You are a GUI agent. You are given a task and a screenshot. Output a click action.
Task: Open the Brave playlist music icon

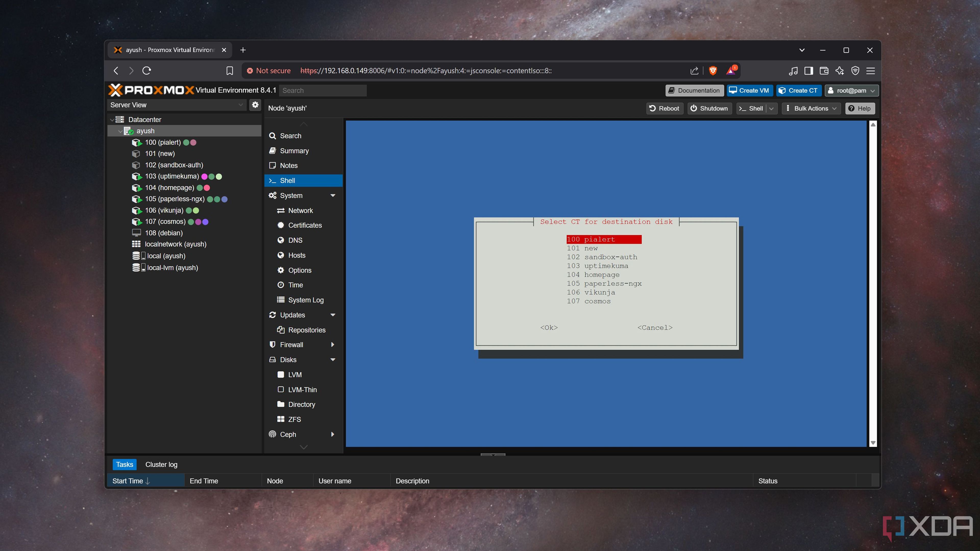[x=793, y=71]
